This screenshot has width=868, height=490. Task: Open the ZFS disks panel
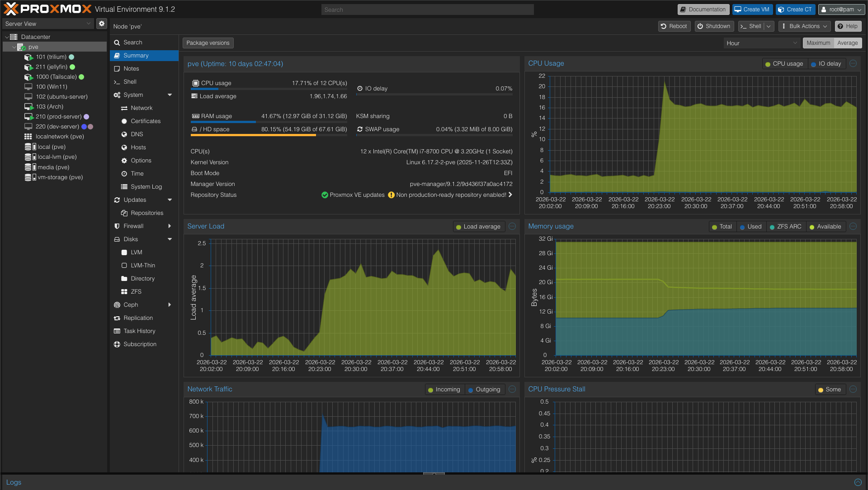[x=135, y=291]
